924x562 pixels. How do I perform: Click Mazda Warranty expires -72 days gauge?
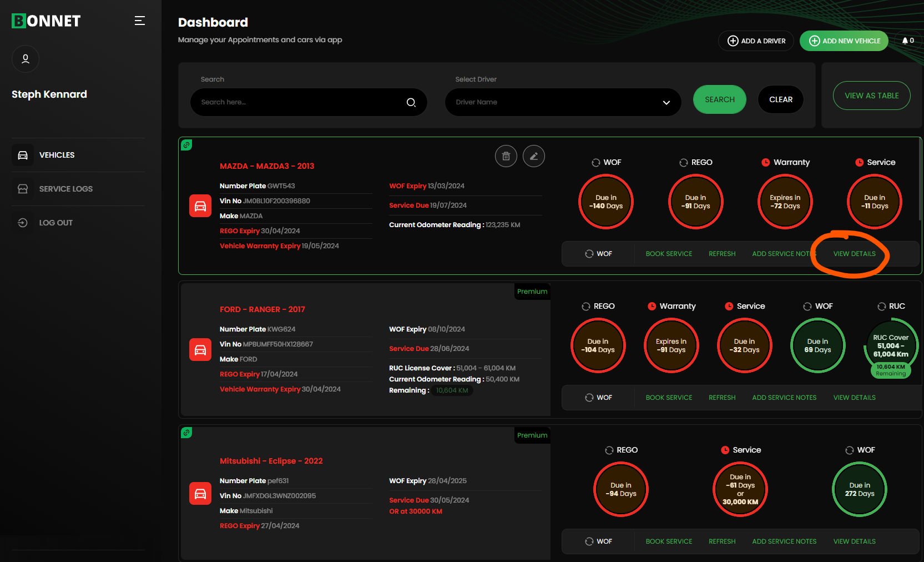pos(785,202)
